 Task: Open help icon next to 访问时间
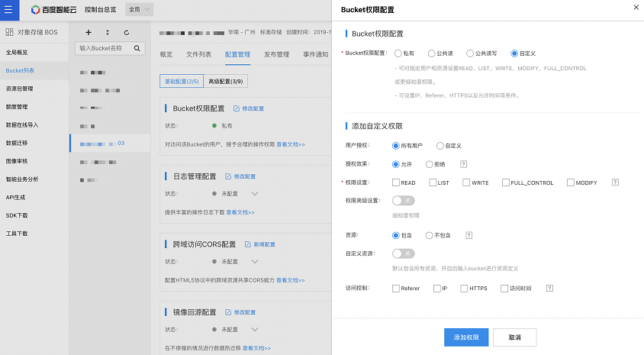550,289
